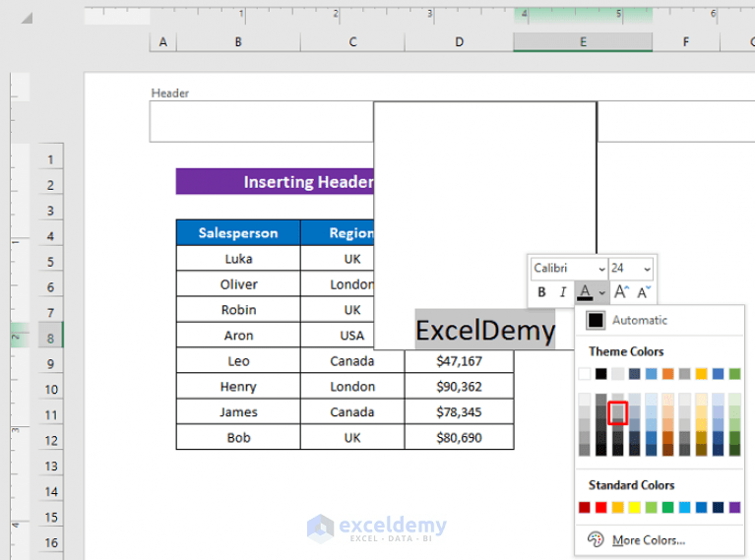Image resolution: width=755 pixels, height=560 pixels.
Task: Toggle bold in the mini toolbar
Action: 541,292
